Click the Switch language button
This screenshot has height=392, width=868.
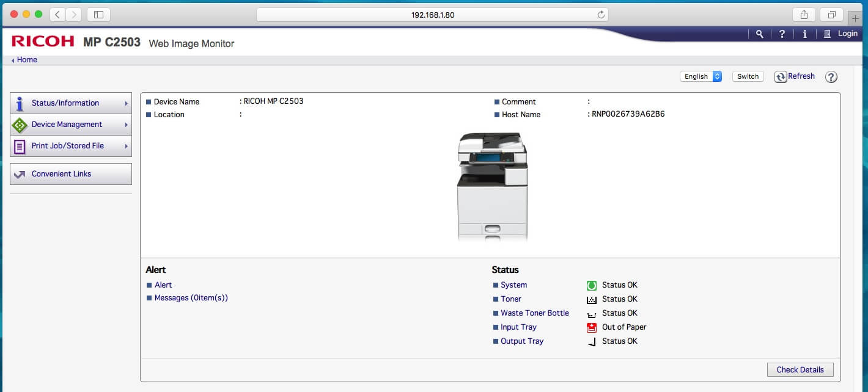coord(748,76)
